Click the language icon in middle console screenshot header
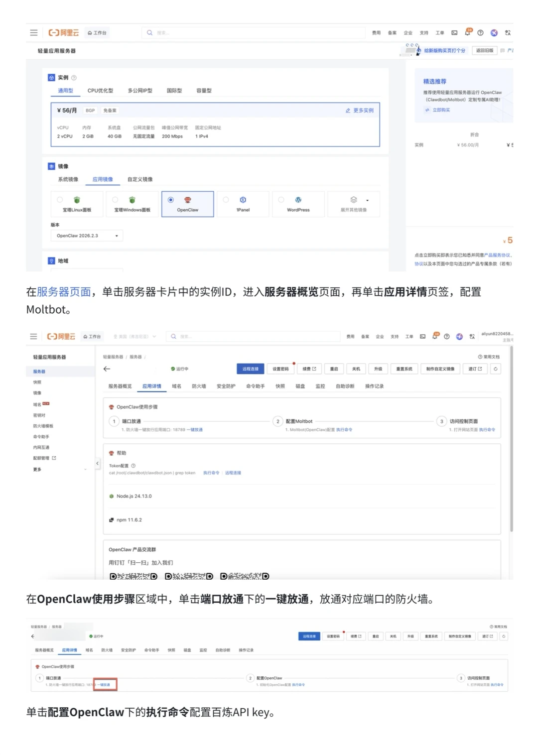Viewport: 538px width, 756px height. [472, 337]
